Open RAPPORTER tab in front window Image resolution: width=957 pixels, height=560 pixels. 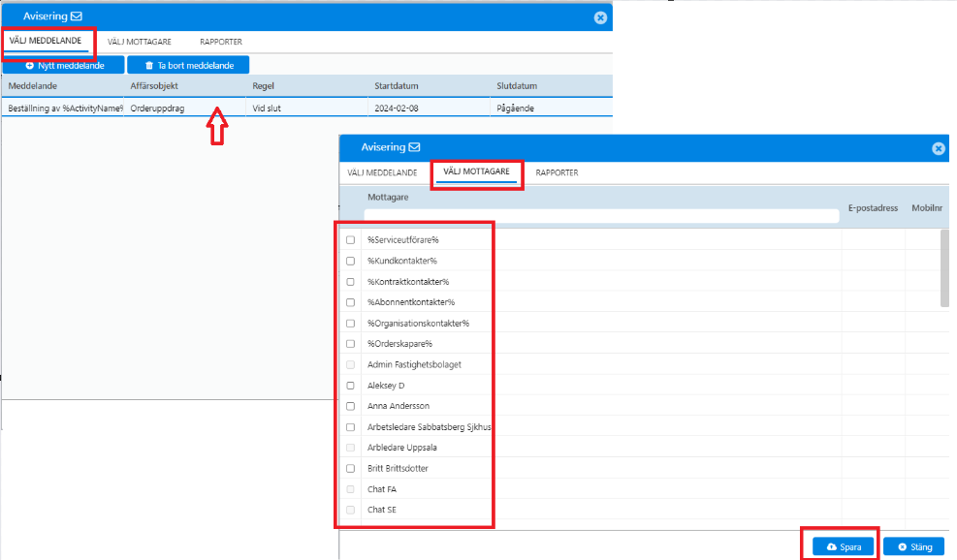click(x=557, y=173)
